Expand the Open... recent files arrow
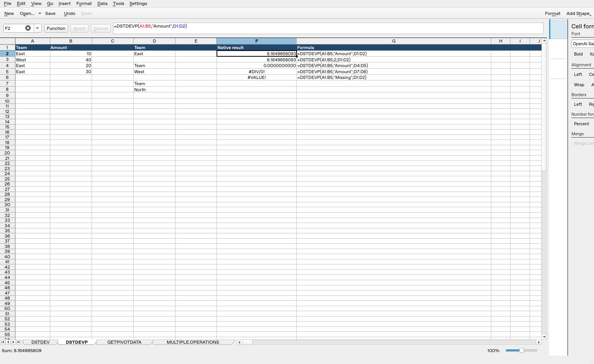Screen dimensions: 594x364 40,13
